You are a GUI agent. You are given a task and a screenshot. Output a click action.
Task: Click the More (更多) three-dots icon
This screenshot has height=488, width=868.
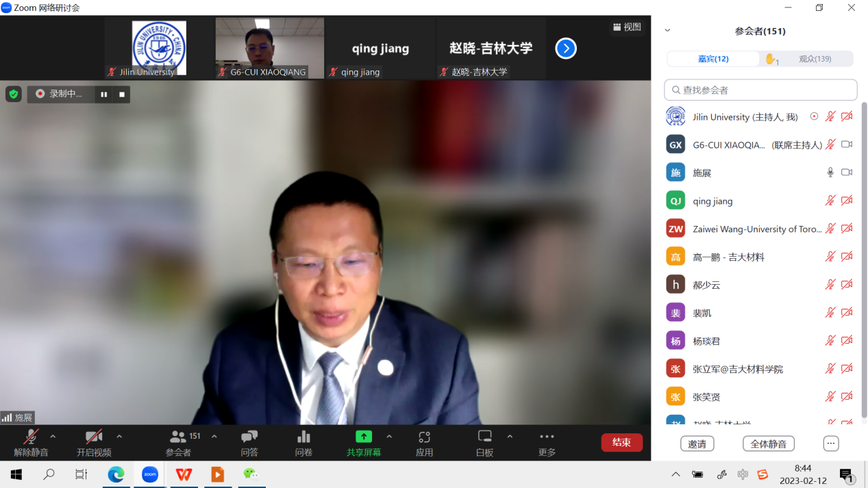(x=547, y=437)
